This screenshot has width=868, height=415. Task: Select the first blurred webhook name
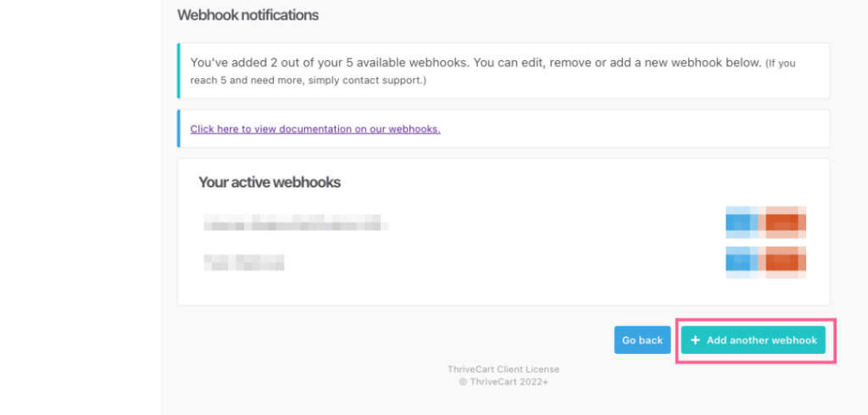point(296,224)
